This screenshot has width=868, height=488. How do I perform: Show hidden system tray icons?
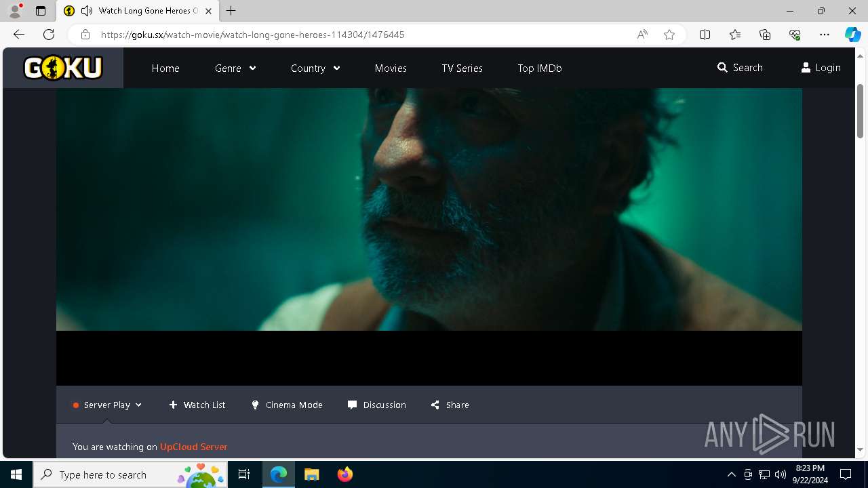(731, 474)
